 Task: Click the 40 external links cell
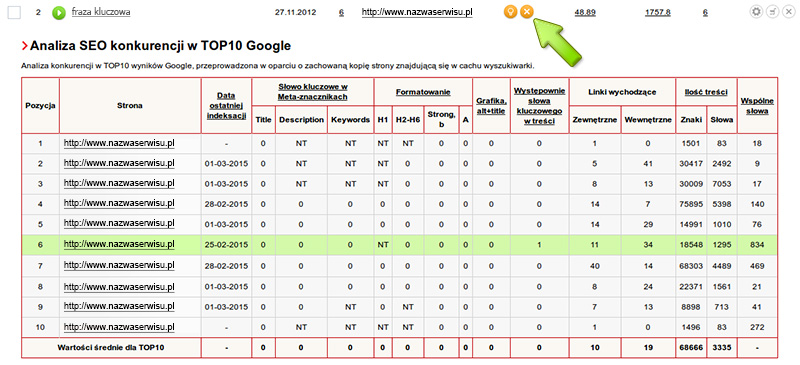595,266
